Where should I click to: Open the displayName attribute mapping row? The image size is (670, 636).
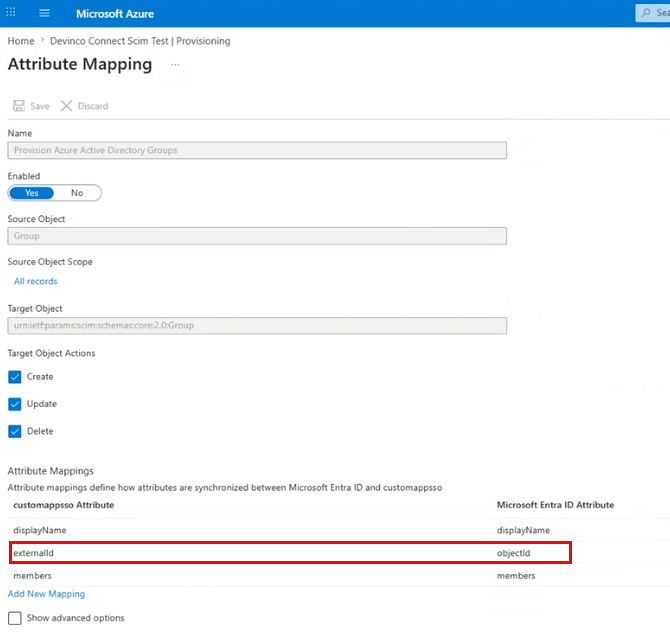pyautogui.click(x=339, y=530)
